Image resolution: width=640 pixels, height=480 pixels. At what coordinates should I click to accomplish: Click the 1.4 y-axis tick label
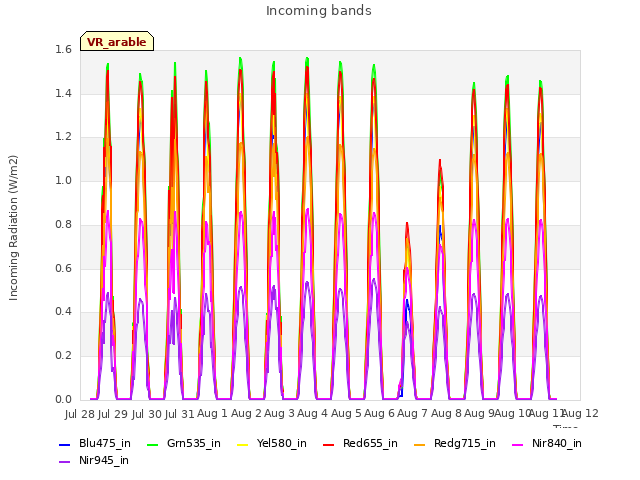point(63,93)
